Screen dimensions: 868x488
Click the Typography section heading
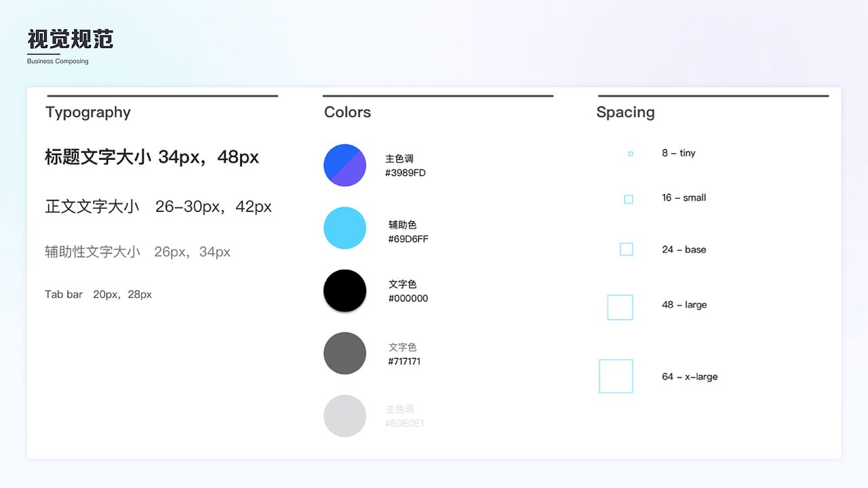click(88, 113)
